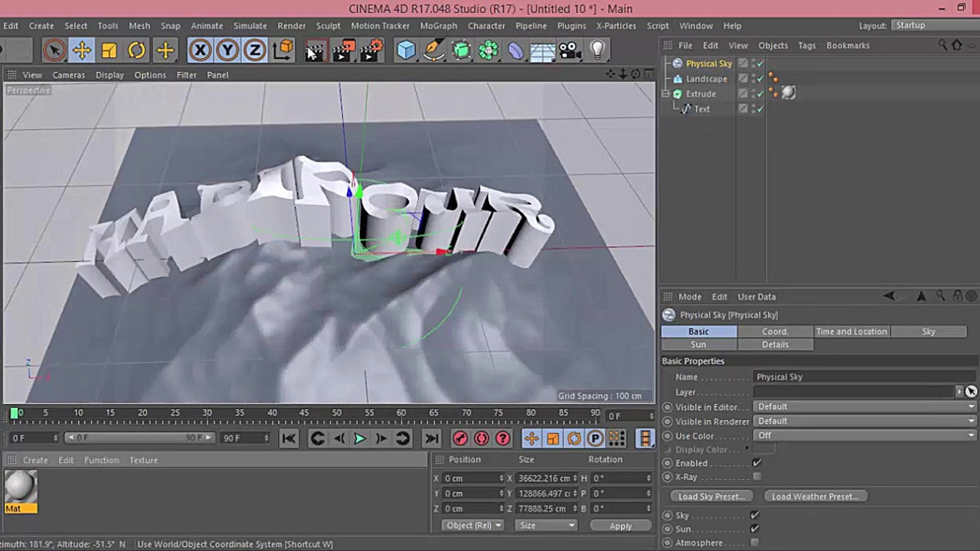
Task: Click the light object icon in toolbar
Action: pos(597,50)
